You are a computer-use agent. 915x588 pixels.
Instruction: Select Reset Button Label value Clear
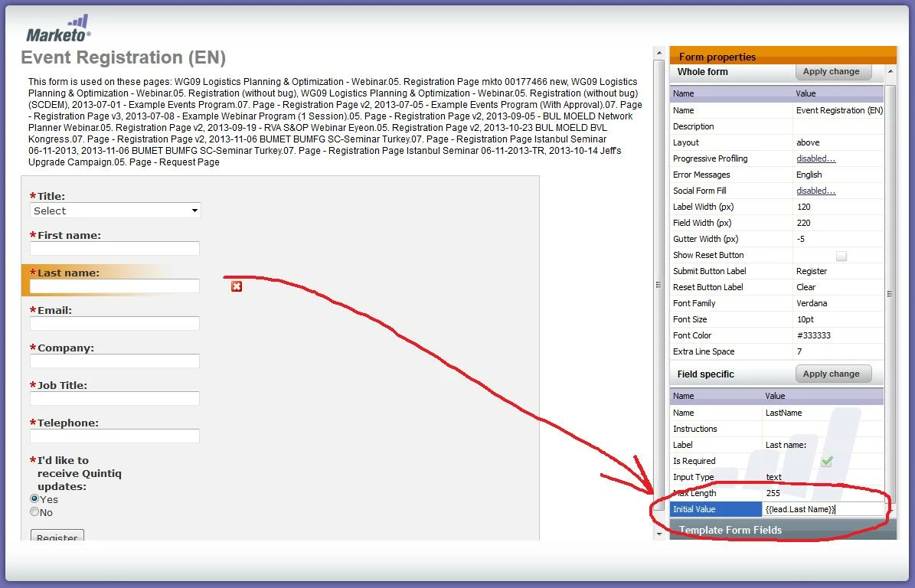(x=806, y=287)
